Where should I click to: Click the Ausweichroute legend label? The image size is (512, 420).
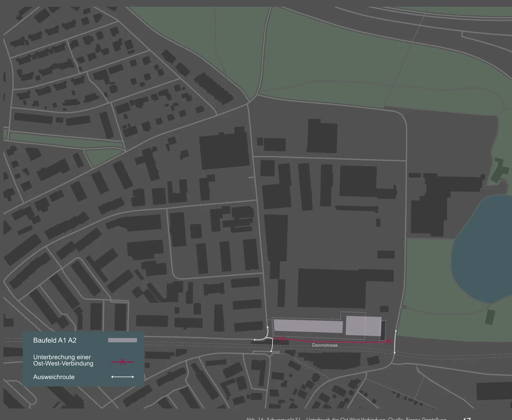coord(54,377)
